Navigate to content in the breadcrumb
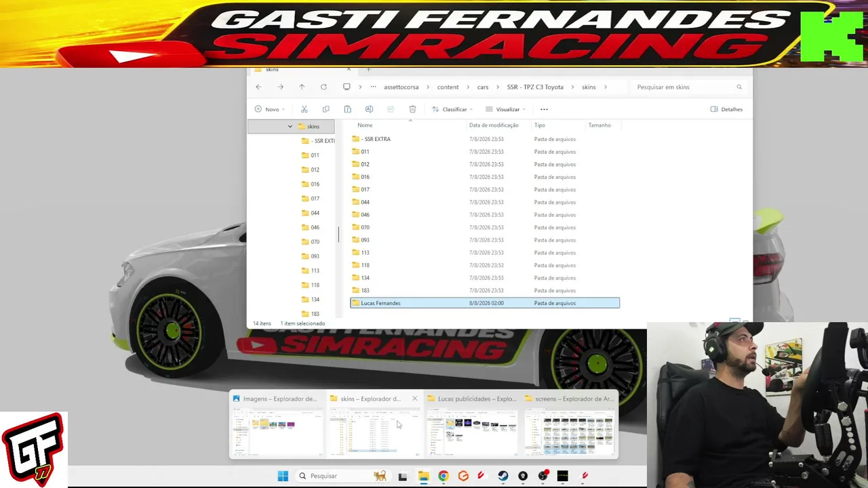 tap(448, 87)
